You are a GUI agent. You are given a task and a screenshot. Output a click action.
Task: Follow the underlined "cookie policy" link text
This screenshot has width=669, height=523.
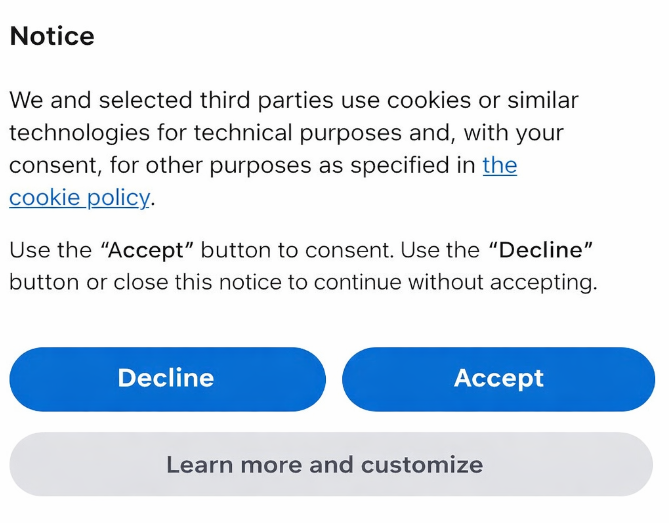click(x=79, y=197)
